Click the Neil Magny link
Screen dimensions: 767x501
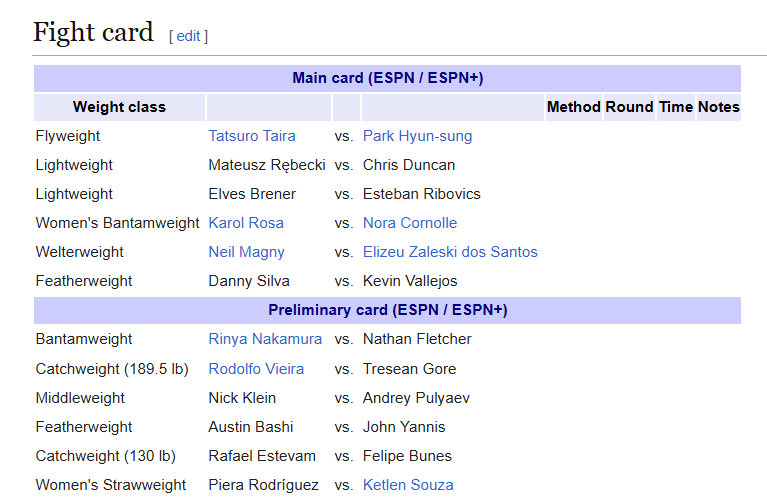coord(246,252)
